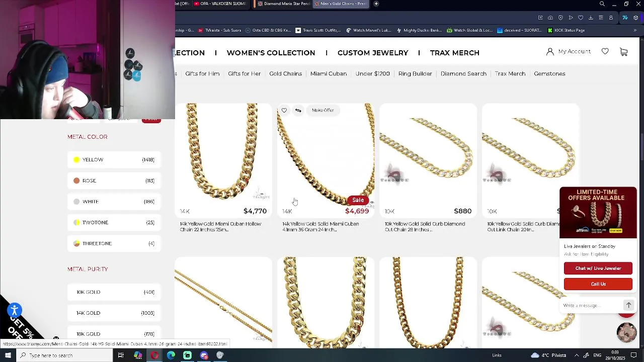Image resolution: width=644 pixels, height=362 pixels.
Task: Open the extensions cube icon
Action: (636, 18)
